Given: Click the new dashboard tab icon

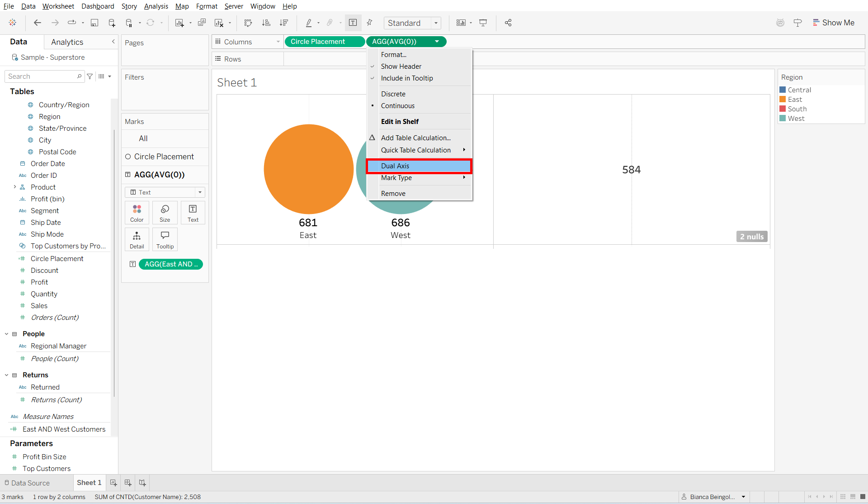Looking at the screenshot, I should click(128, 483).
